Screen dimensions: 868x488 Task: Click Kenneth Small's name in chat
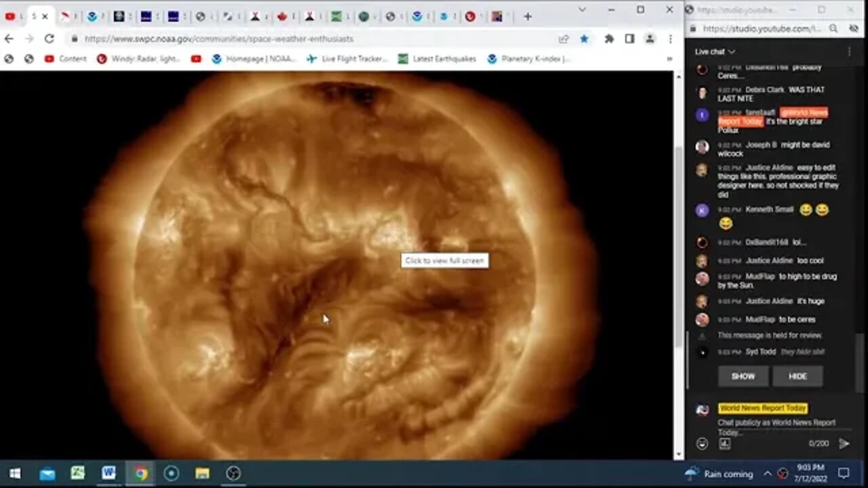point(769,209)
